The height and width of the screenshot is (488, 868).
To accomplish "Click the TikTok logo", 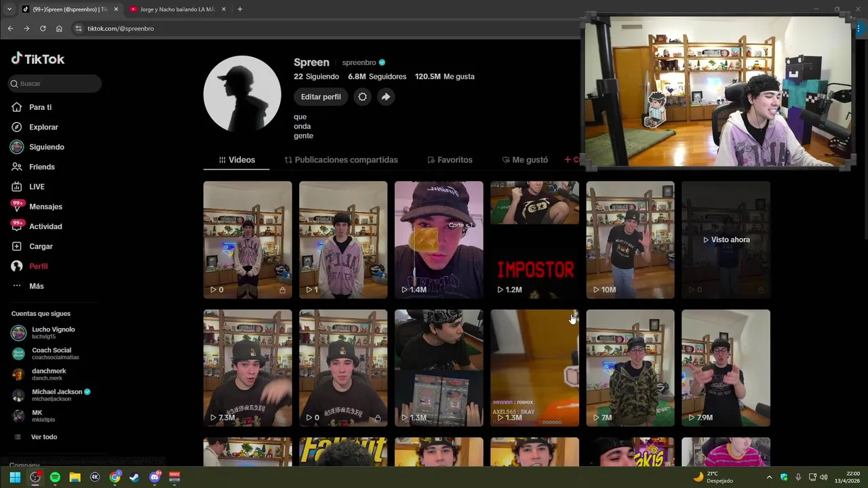I will (38, 59).
